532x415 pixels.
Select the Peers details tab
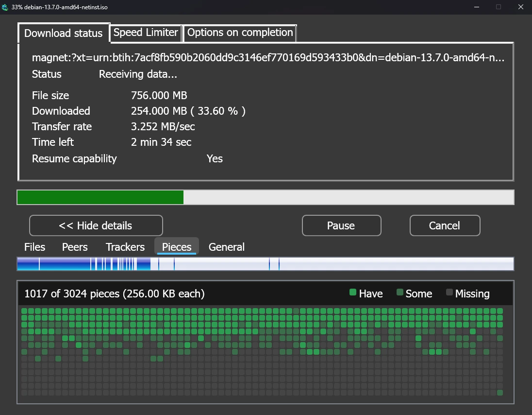75,247
